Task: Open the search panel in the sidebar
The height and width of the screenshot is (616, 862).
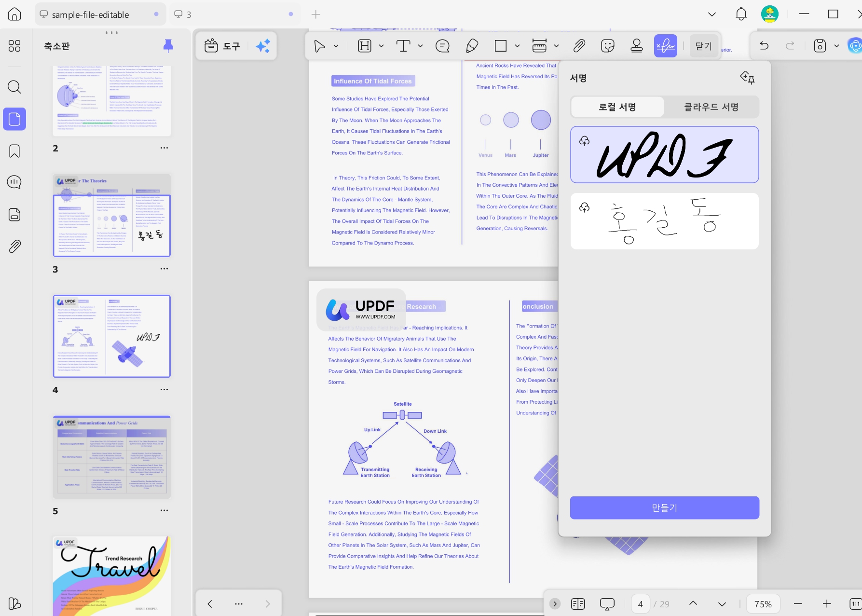Action: [14, 87]
